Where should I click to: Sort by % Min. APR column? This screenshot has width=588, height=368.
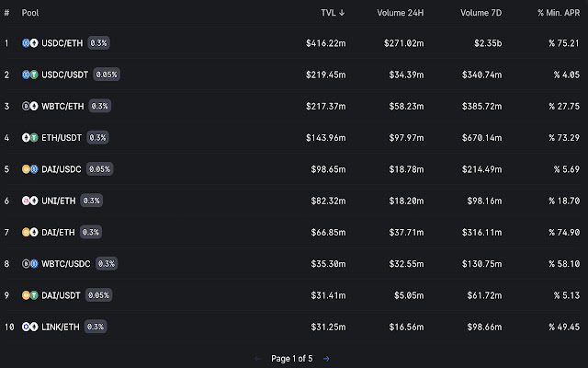pos(560,13)
